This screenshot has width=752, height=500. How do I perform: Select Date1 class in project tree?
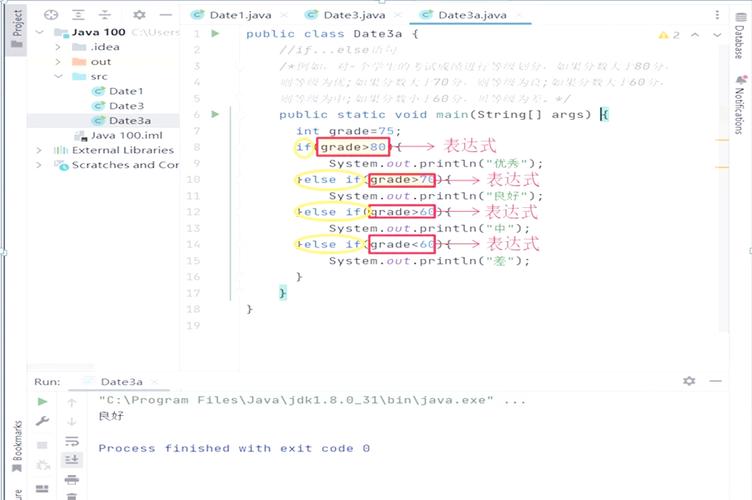tap(126, 91)
